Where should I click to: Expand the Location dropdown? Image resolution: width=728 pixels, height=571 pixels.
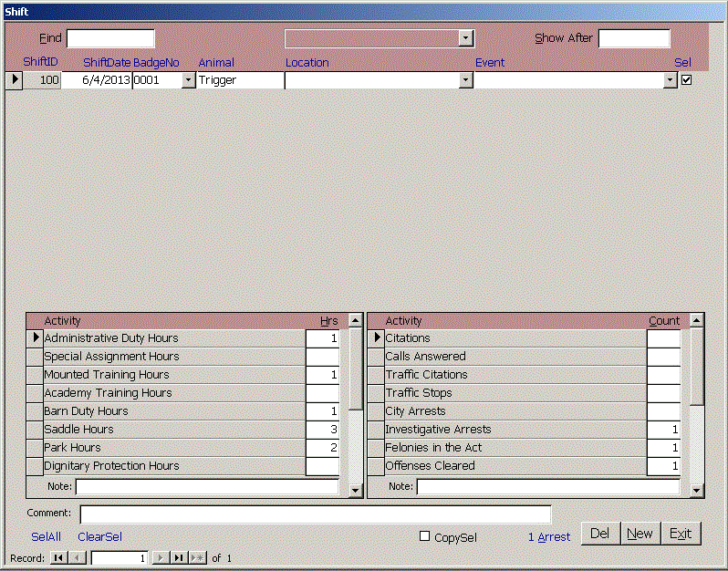tap(465, 80)
